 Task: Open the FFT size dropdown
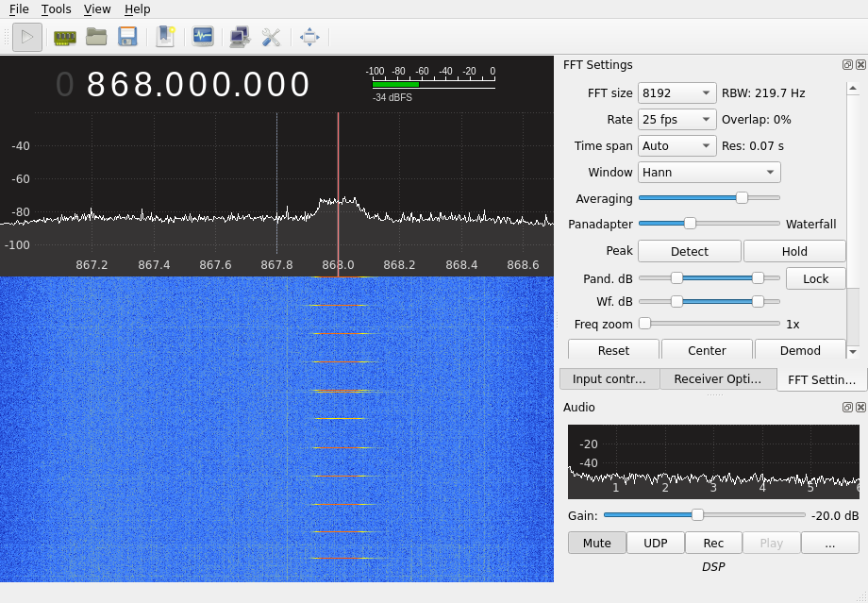pyautogui.click(x=676, y=93)
